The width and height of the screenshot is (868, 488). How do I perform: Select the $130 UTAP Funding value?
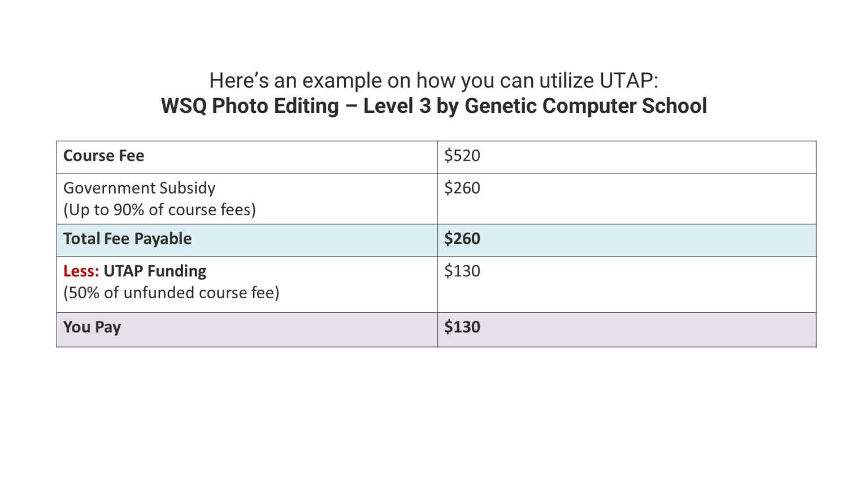[462, 271]
